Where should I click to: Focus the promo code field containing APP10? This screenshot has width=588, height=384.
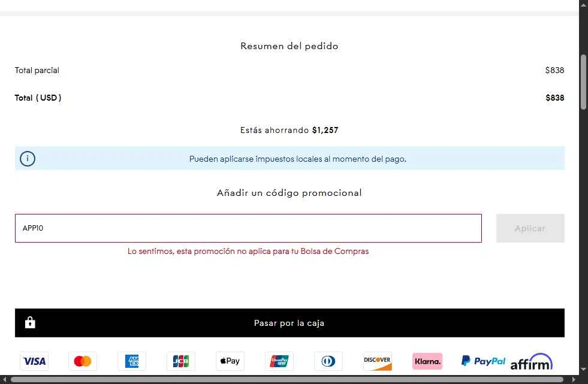click(248, 228)
